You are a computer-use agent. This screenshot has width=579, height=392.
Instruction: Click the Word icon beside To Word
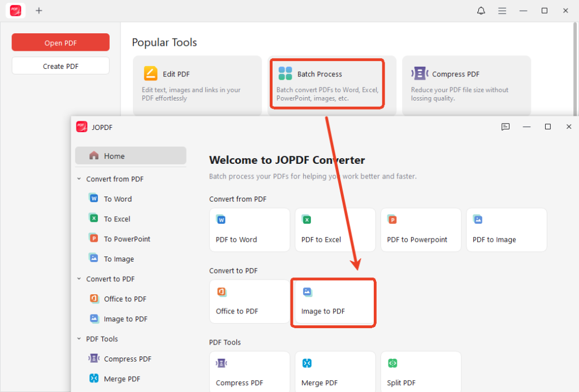tap(94, 198)
